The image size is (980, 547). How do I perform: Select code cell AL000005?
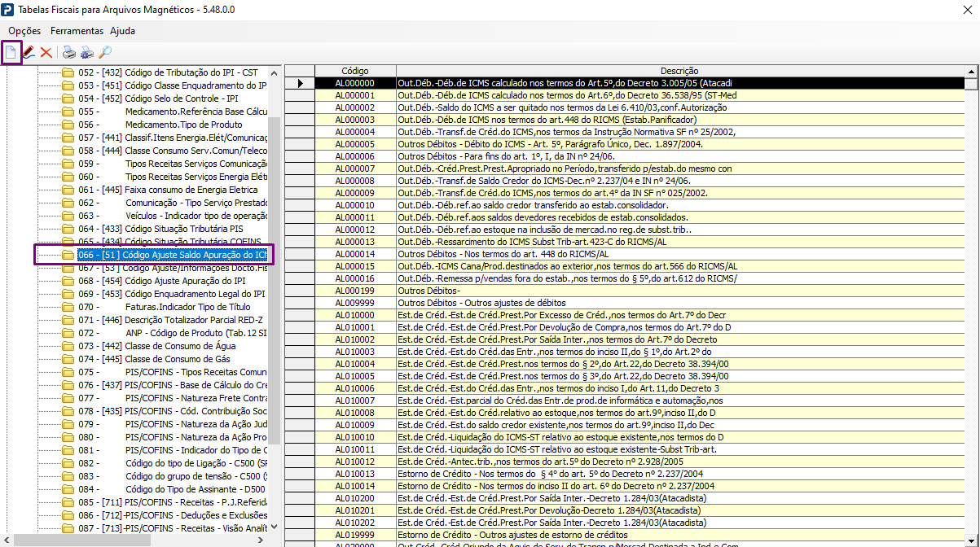[x=355, y=144]
